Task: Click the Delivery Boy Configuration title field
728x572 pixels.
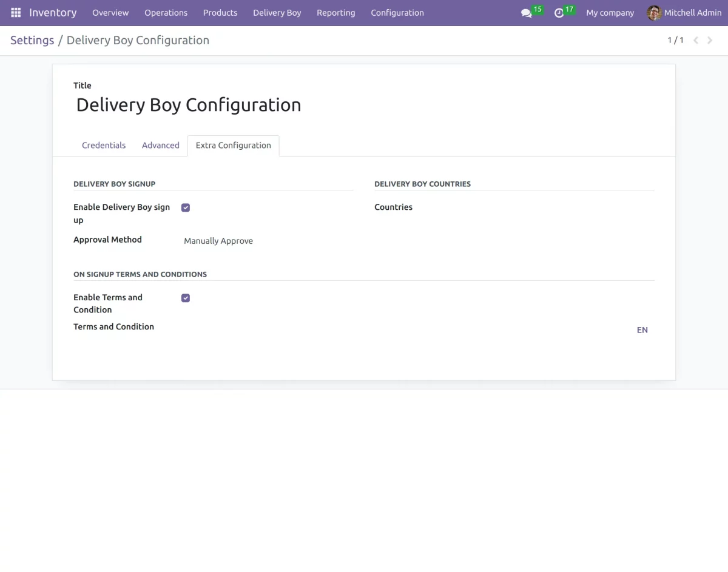Action: (188, 104)
